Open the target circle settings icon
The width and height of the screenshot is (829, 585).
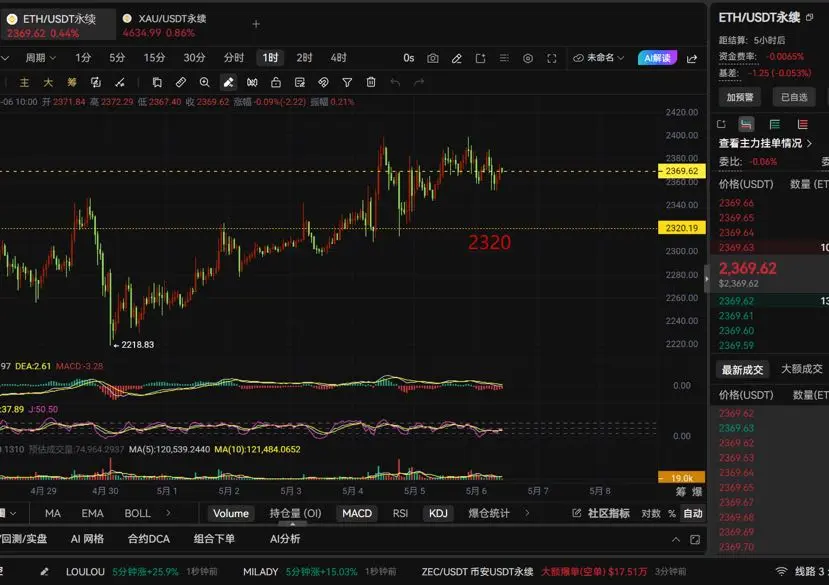tap(528, 58)
